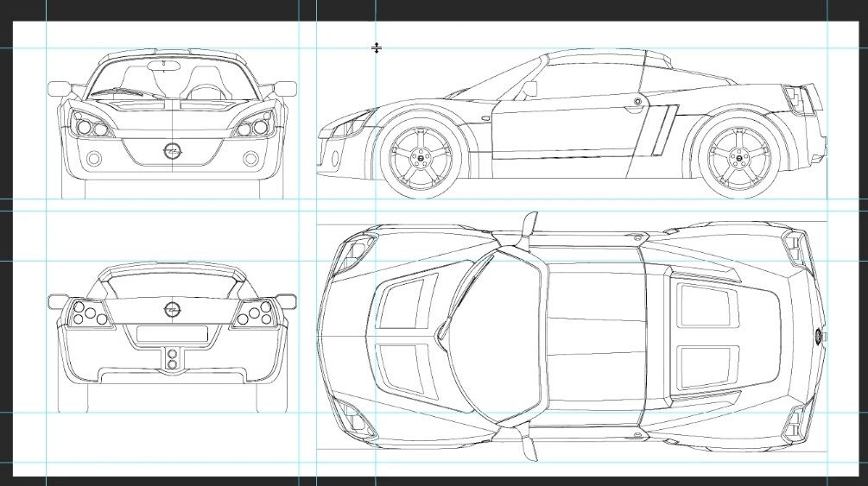Click the side air intake vent behind door
The height and width of the screenshot is (486, 868).
(x=664, y=130)
